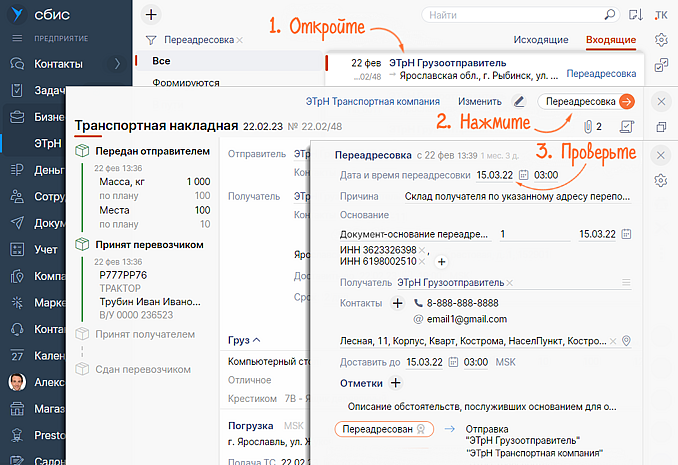The height and width of the screenshot is (465, 678).
Task: Click the map pin icon by the address
Action: (x=626, y=341)
